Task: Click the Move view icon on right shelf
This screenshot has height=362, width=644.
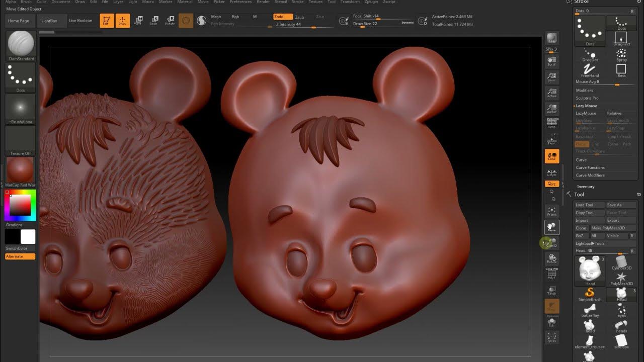Action: coord(552,227)
